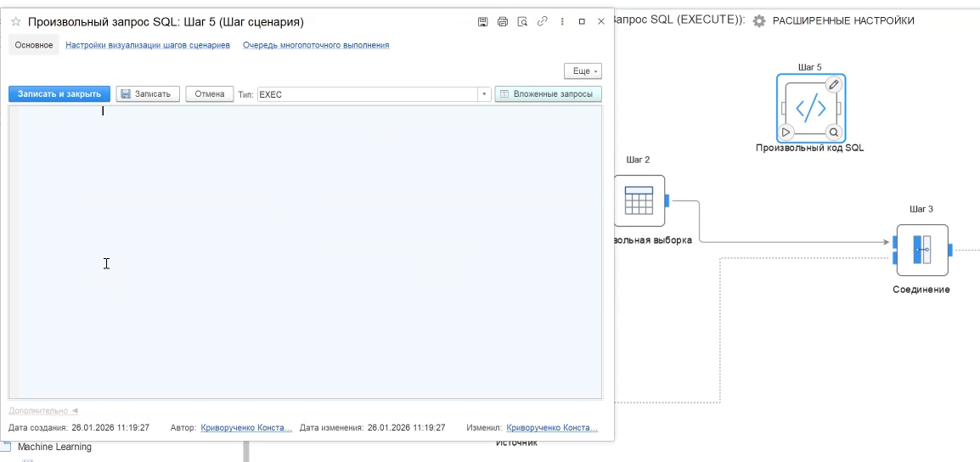
Task: Click the lower input port of Шаг 3 node
Action: click(x=895, y=257)
